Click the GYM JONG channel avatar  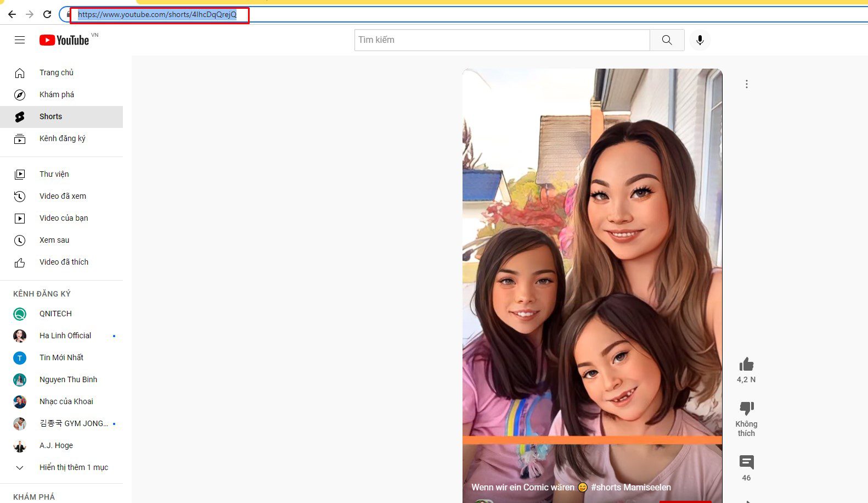click(x=20, y=424)
